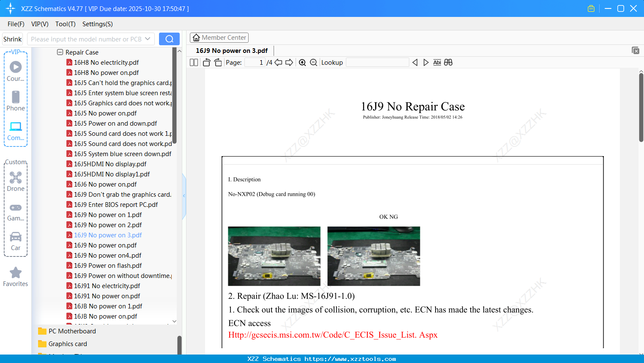The height and width of the screenshot is (363, 644).
Task: Click the binoculars search icon
Action: (x=448, y=63)
